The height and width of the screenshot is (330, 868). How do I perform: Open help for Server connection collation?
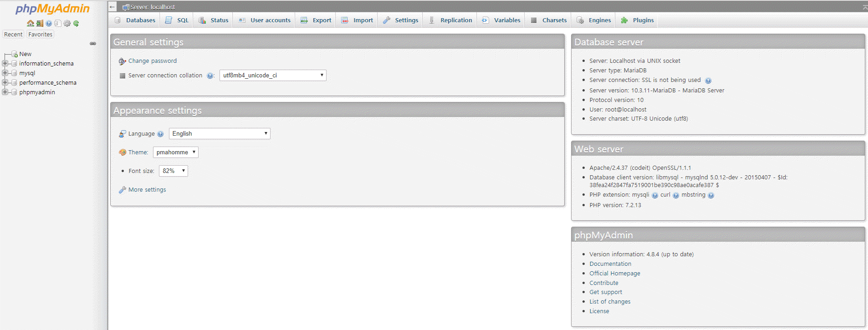pyautogui.click(x=210, y=76)
